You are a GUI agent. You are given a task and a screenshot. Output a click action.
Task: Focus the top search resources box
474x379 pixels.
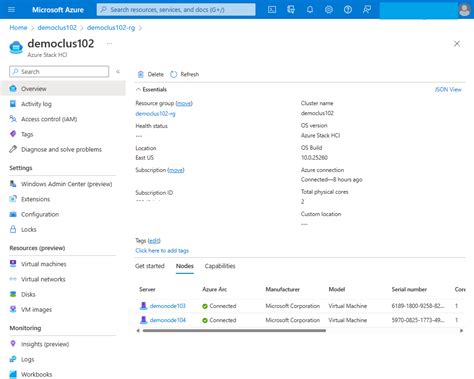pos(176,10)
